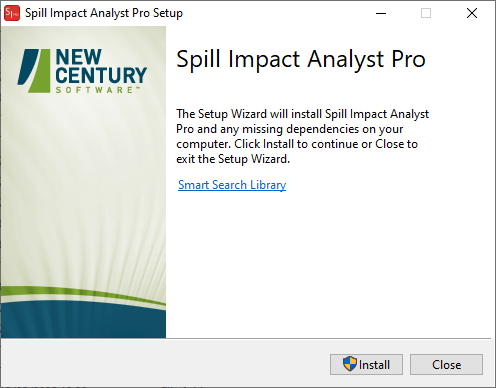Image resolution: width=496 pixels, height=388 pixels.
Task: Click the word CENTURY in the logo
Action: (x=101, y=75)
